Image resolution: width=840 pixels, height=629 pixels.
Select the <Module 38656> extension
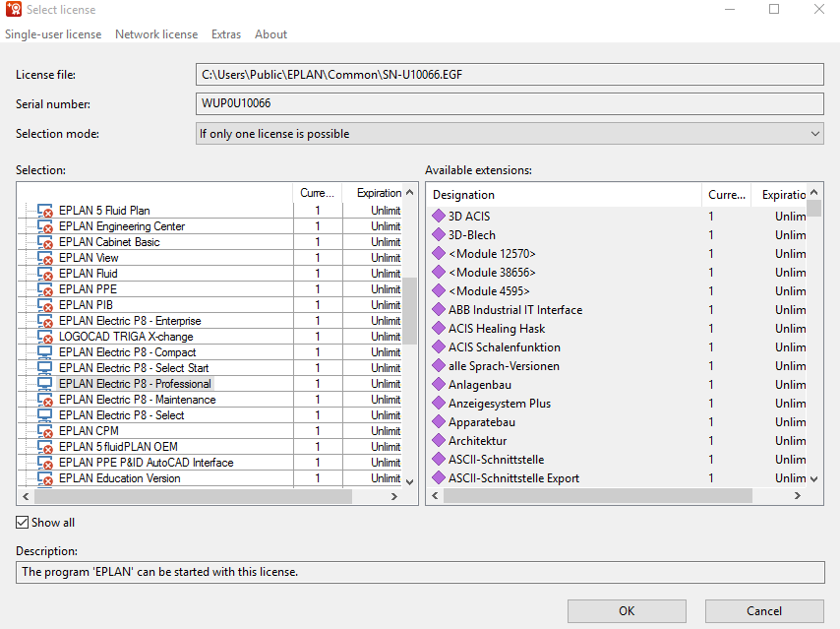492,273
